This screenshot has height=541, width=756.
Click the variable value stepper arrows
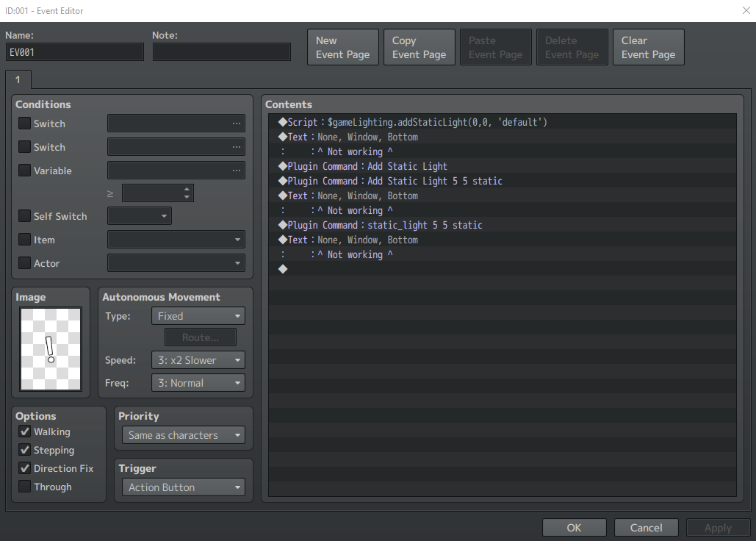pos(187,193)
